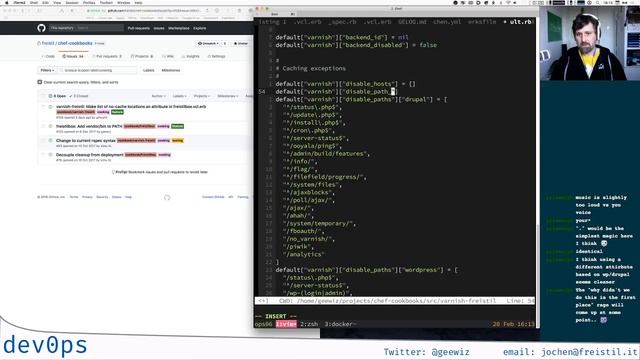Screen dimensions: 640x360
Task: Click the GitHub Octocat logo in header
Action: coord(41,28)
